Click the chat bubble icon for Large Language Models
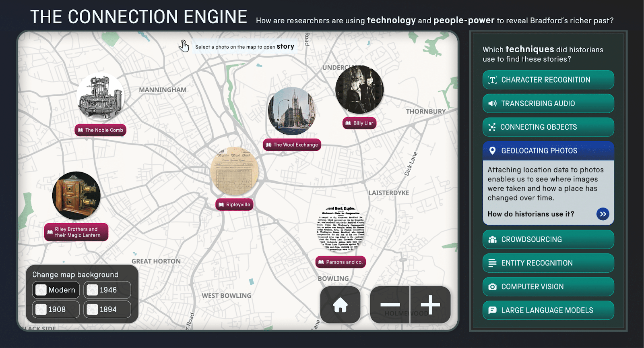This screenshot has width=644, height=348. tap(492, 311)
